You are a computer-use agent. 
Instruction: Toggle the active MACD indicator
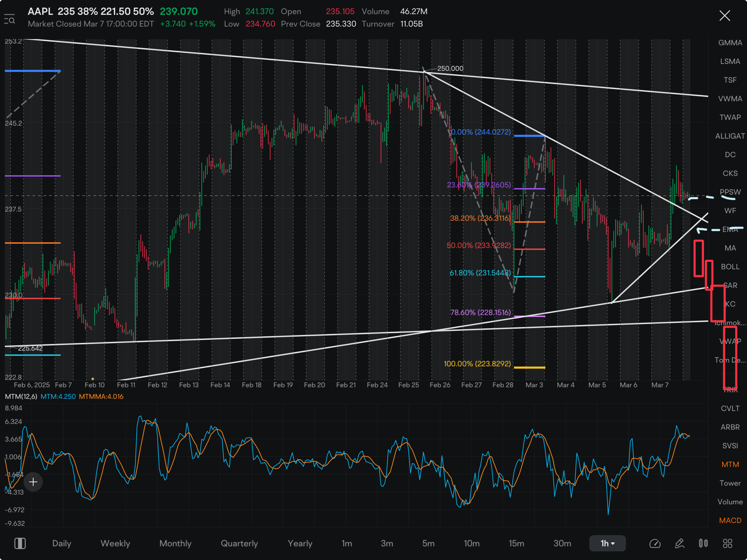(730, 520)
